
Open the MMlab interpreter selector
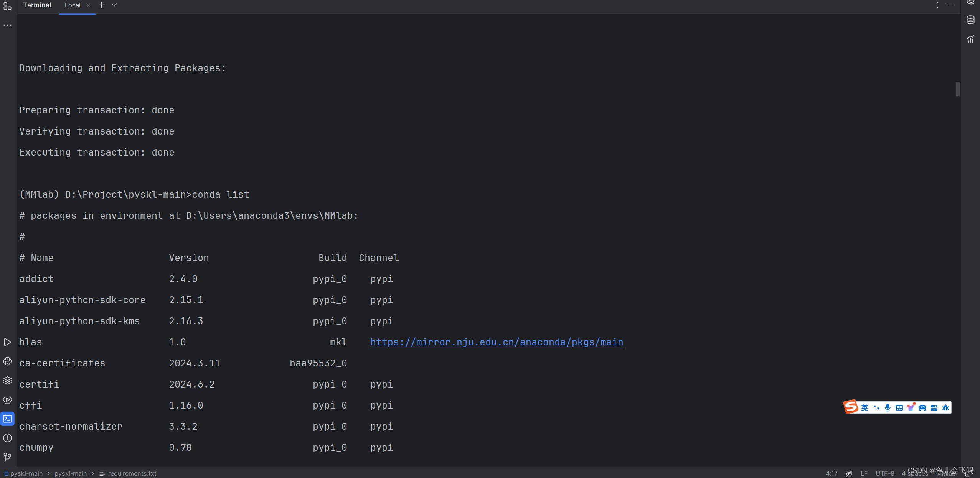click(946, 474)
